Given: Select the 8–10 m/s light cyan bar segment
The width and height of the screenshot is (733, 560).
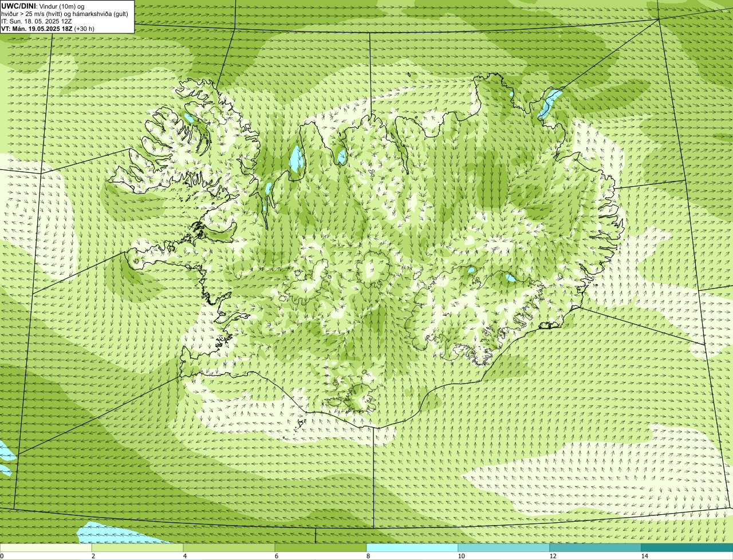Looking at the screenshot, I should tap(412, 547).
